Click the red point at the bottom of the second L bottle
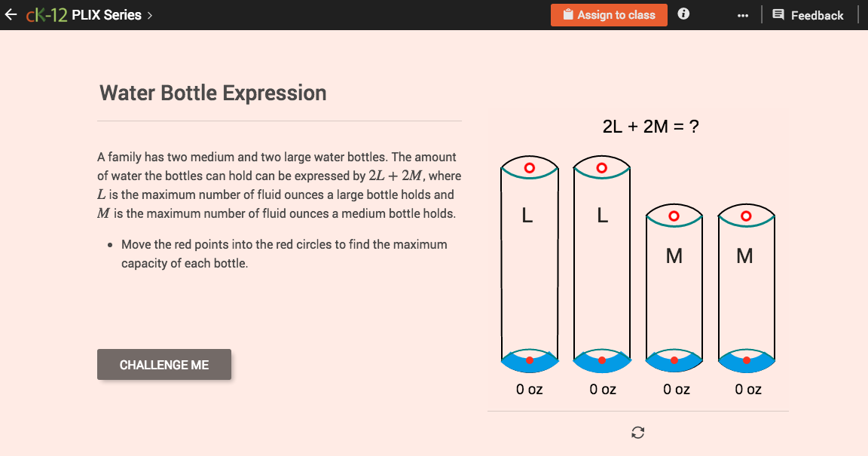 (601, 360)
